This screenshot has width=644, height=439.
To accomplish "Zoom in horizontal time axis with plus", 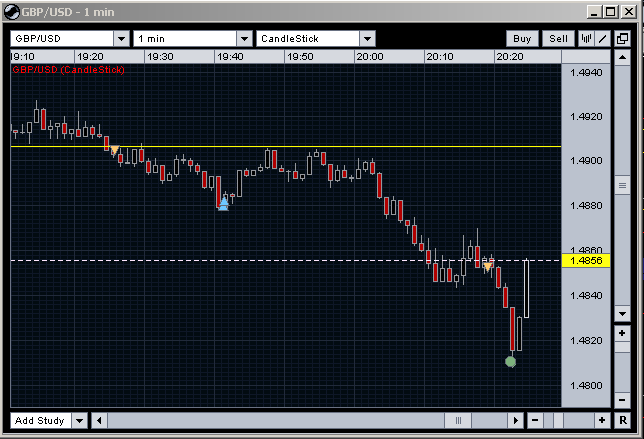I will point(602,421).
